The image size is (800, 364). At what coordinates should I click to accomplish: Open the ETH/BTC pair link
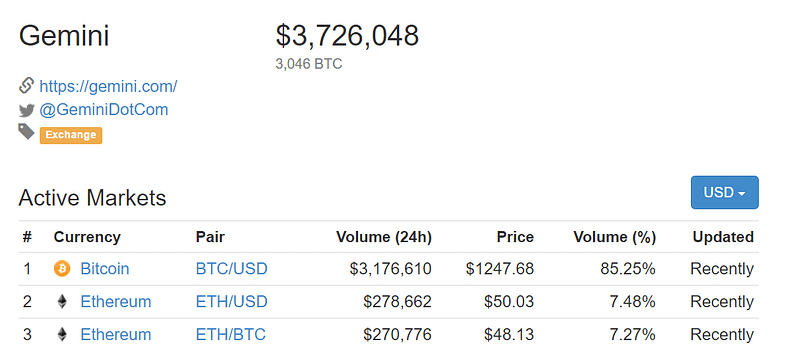pyautogui.click(x=231, y=334)
